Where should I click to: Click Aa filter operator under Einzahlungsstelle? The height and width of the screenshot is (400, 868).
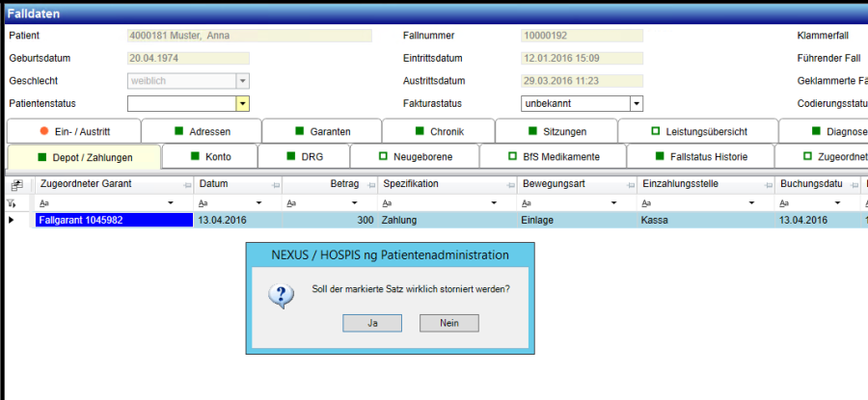pos(646,203)
